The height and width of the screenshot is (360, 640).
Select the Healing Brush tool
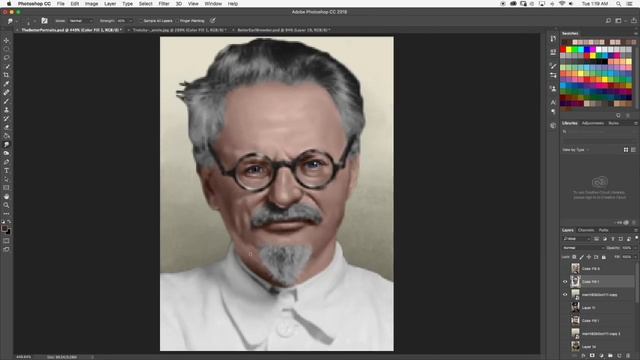pos(6,92)
